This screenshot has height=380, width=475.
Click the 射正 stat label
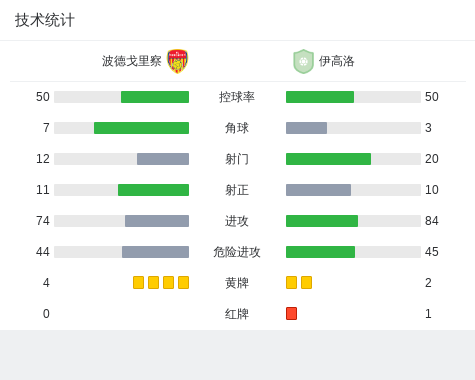coord(237,190)
